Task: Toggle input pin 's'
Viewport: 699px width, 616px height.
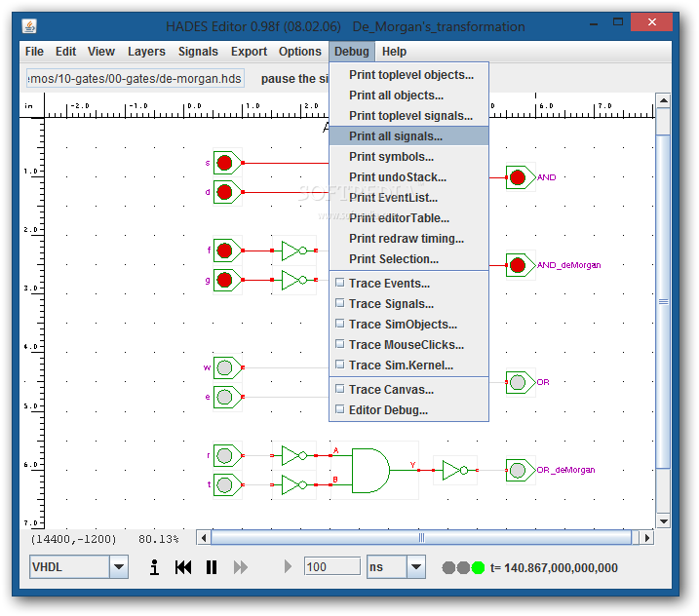Action: click(224, 163)
